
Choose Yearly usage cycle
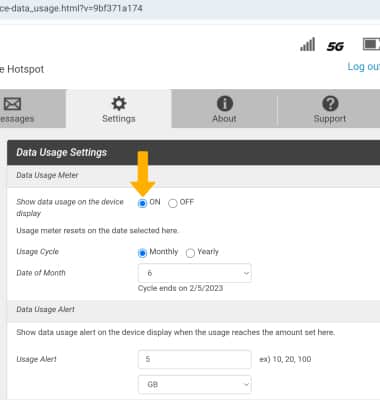[x=190, y=253]
